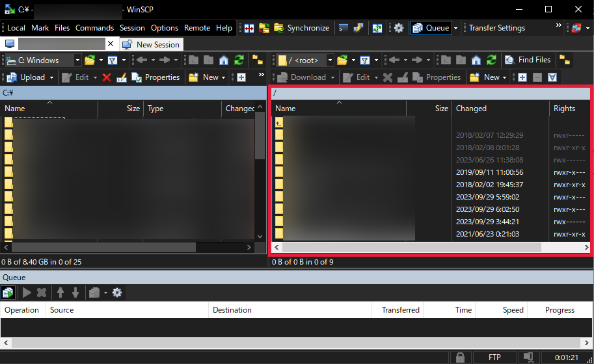Screen dimensions: 594x364
Task: Open remote directory folder icon
Action: pyautogui.click(x=342, y=60)
